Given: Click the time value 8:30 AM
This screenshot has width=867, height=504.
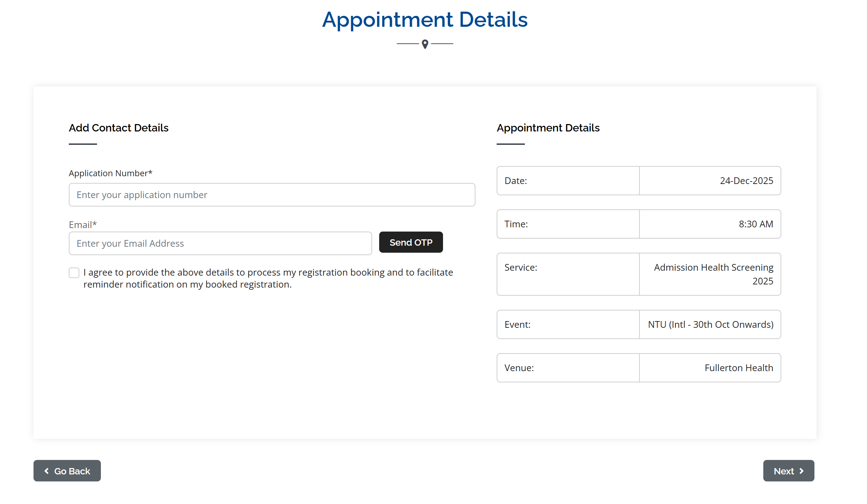Looking at the screenshot, I should (756, 224).
